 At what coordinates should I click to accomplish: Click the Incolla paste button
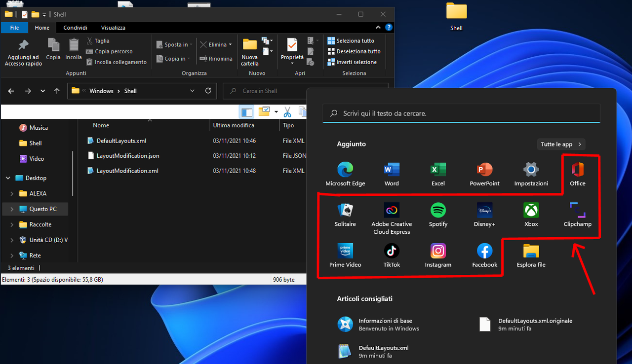click(x=74, y=49)
